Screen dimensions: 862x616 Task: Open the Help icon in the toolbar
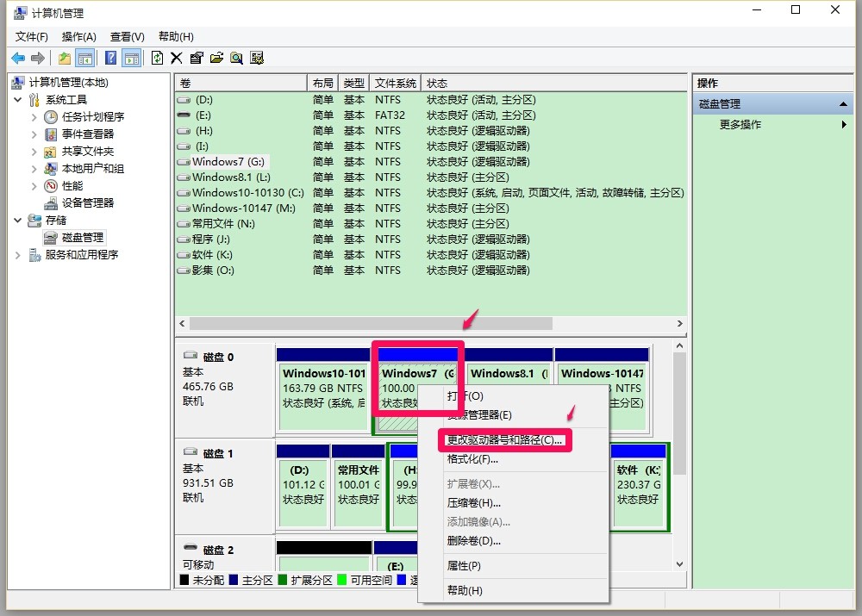[110, 58]
